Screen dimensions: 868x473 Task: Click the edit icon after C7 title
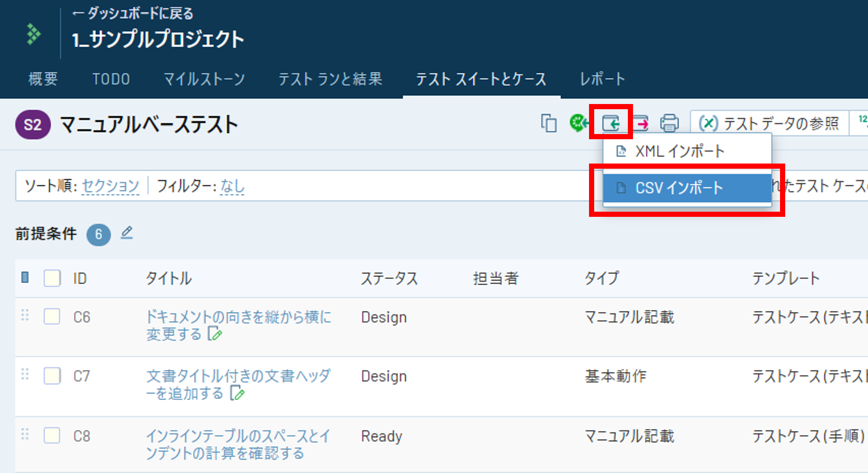237,394
